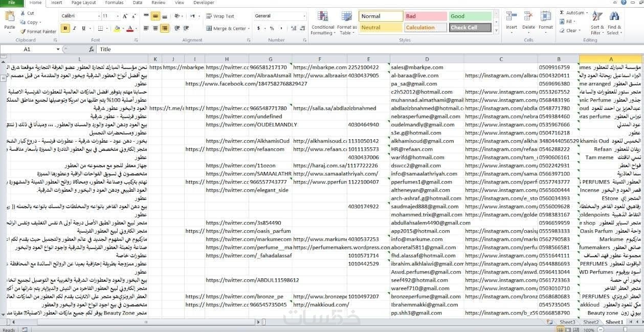The image size is (644, 332).
Task: Toggle Bold formatting
Action: click(x=65, y=29)
